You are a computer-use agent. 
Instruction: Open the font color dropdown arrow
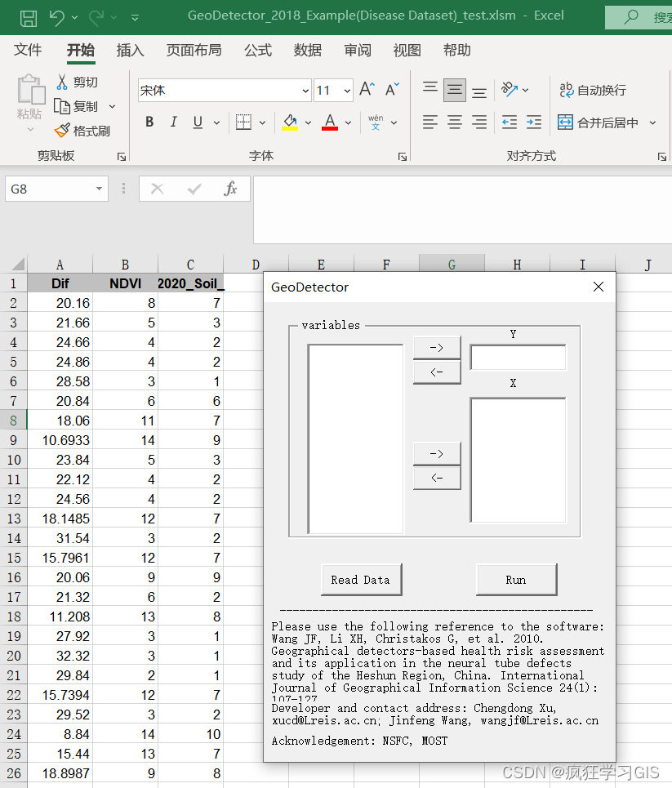click(349, 122)
